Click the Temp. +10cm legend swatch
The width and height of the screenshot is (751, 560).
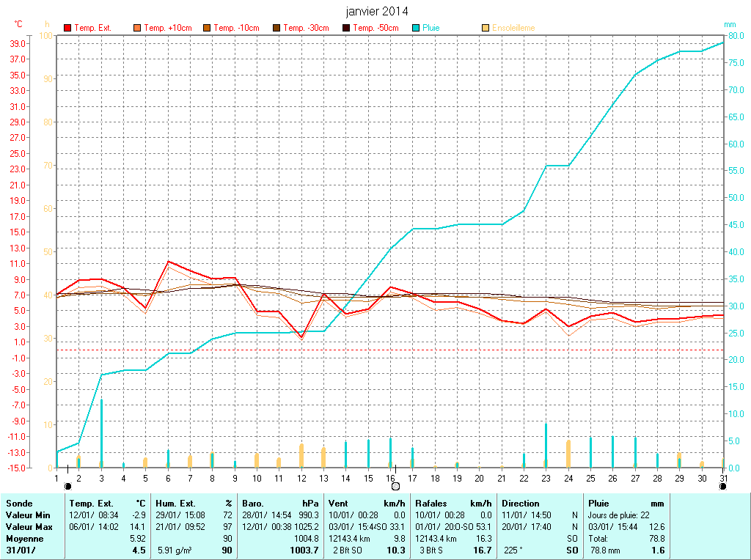(137, 28)
